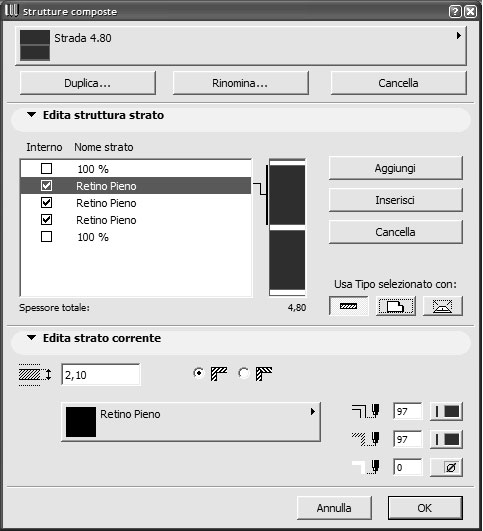Screen dimensions: 483x531
Task: Click the Aggiungi button
Action: coord(395,168)
